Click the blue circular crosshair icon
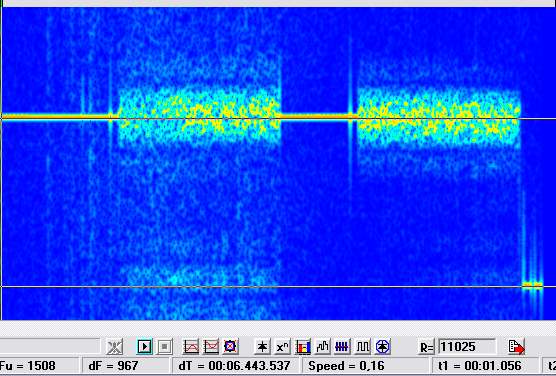The width and height of the screenshot is (556, 376). pos(382,347)
